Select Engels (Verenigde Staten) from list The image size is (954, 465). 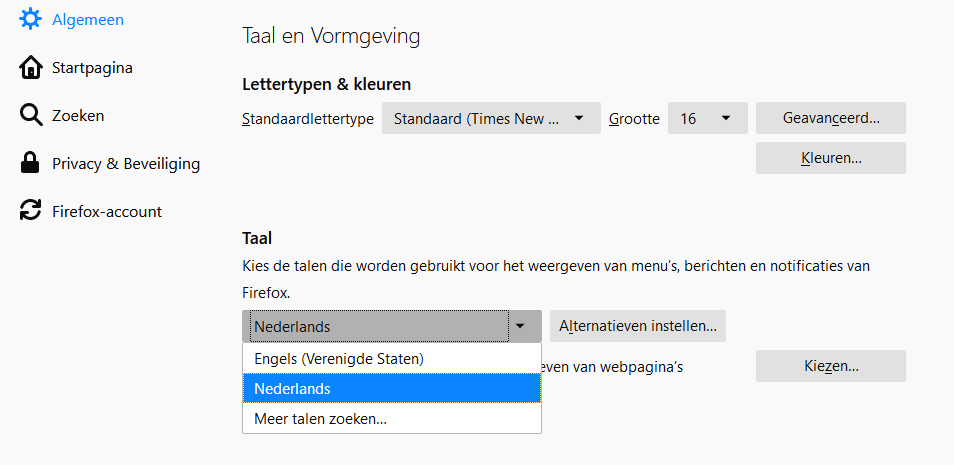point(339,358)
